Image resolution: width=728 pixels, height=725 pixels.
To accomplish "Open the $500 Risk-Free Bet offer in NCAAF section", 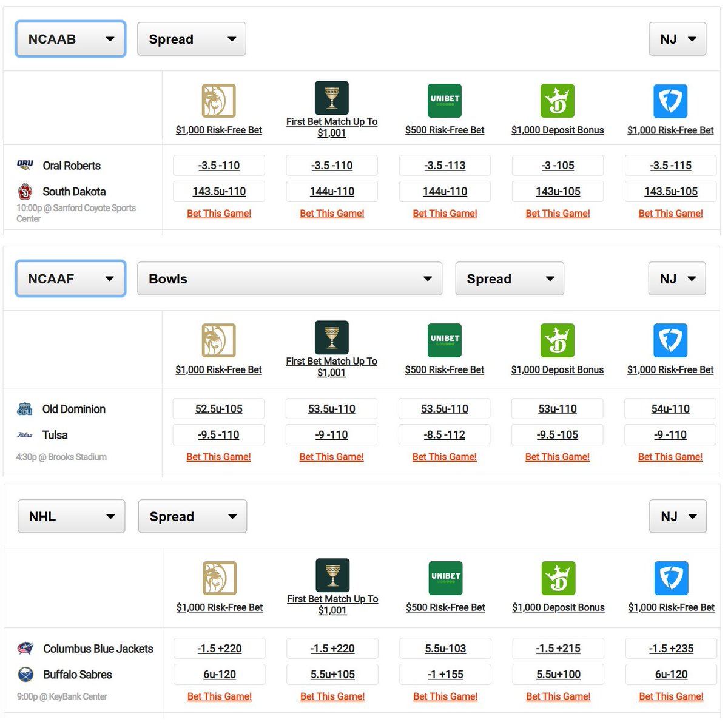I will [445, 369].
